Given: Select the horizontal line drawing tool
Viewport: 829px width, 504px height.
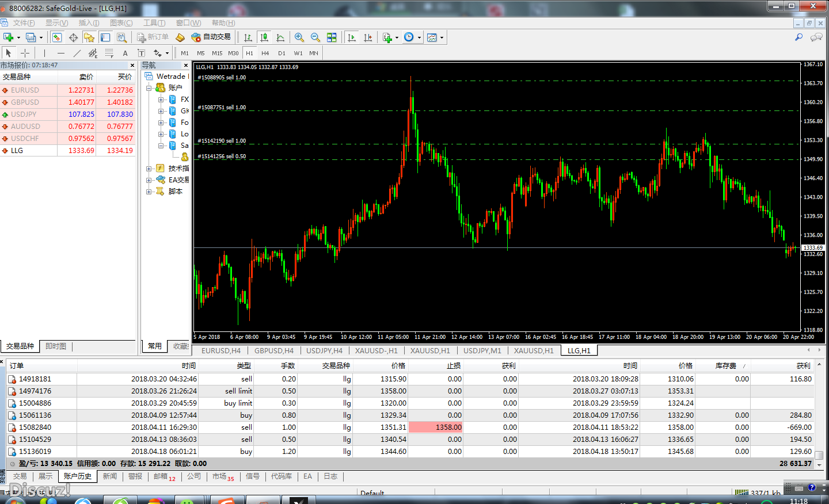Looking at the screenshot, I should [x=60, y=53].
